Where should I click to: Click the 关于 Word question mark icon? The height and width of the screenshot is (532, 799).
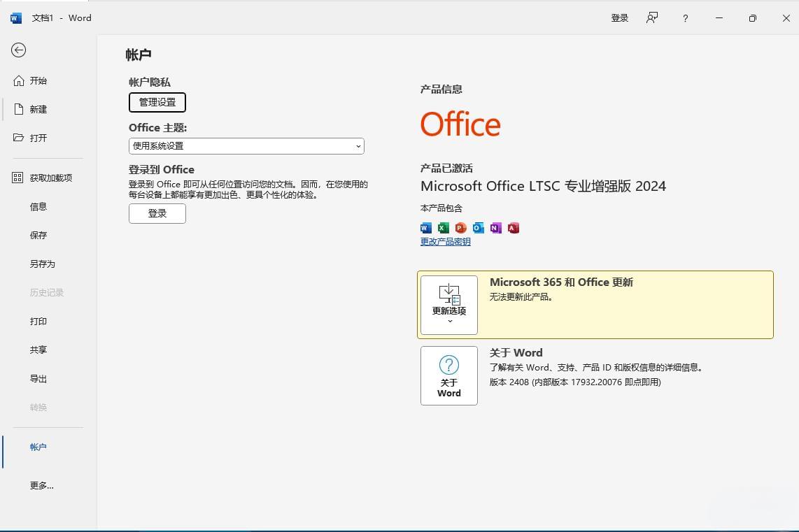(448, 366)
